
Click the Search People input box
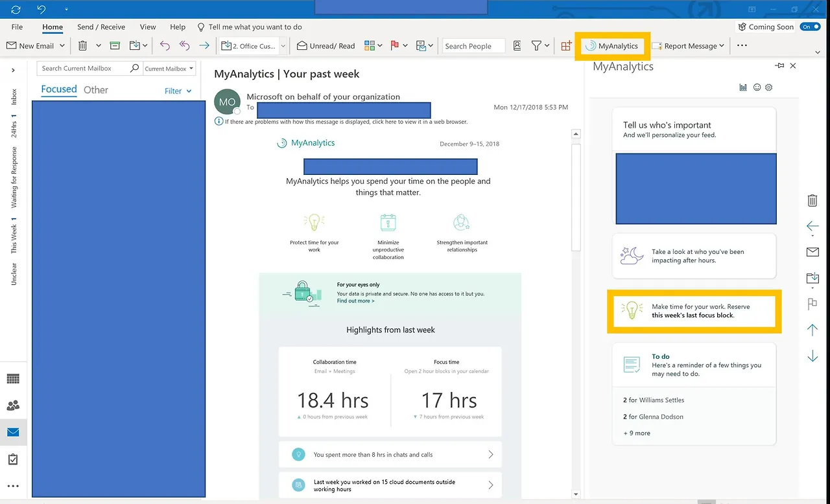tap(473, 46)
